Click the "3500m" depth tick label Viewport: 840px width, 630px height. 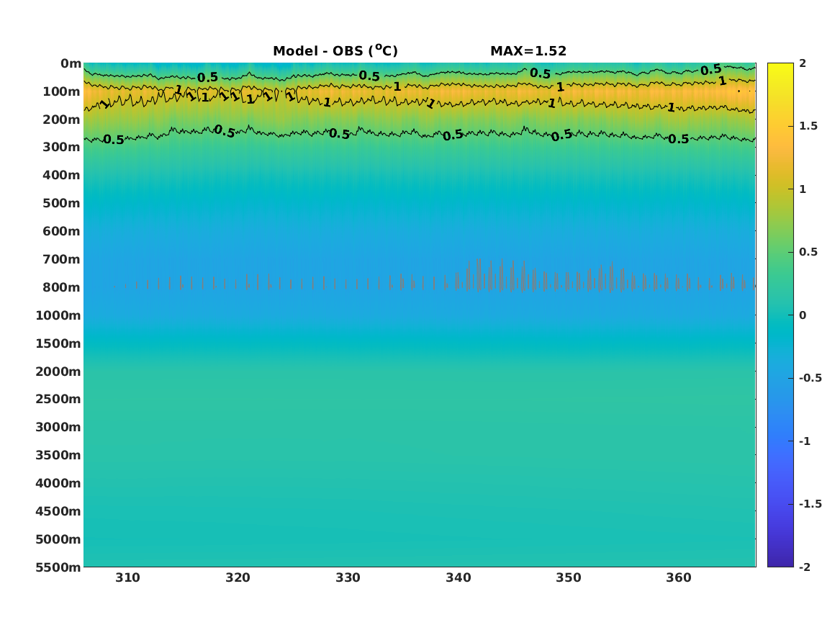(x=58, y=455)
